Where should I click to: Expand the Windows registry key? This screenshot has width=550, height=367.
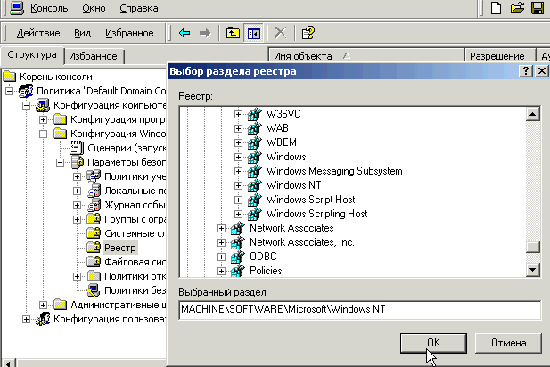(238, 157)
